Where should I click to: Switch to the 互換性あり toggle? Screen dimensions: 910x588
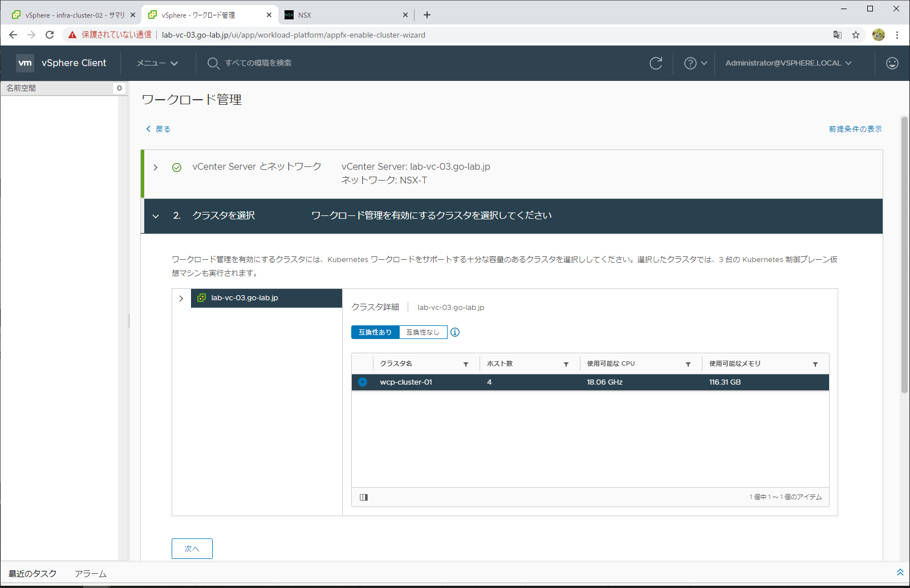pyautogui.click(x=375, y=332)
